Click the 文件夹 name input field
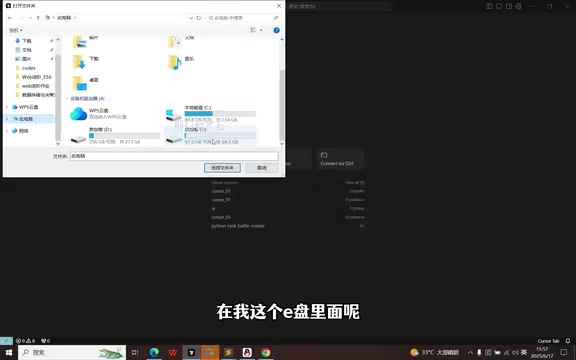The image size is (576, 360). coord(174,156)
